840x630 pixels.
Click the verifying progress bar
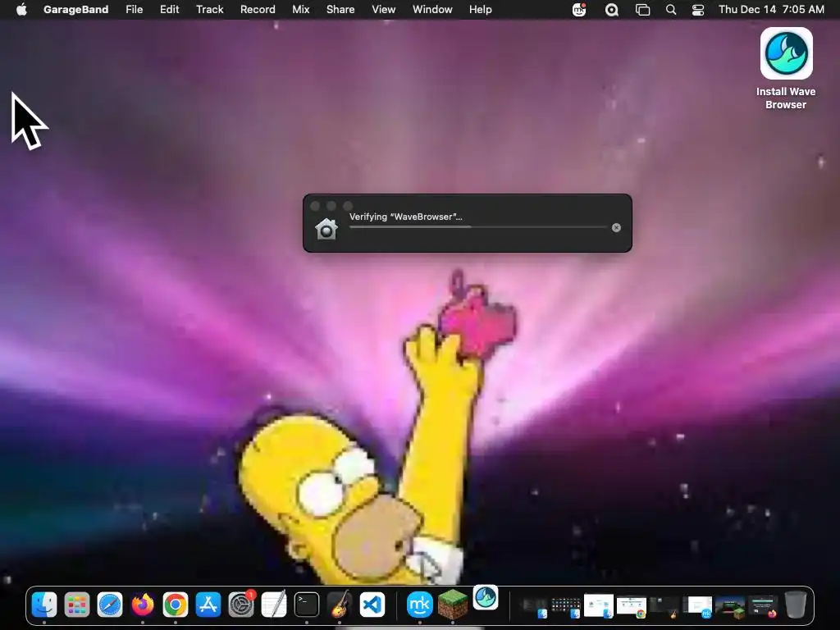point(478,227)
